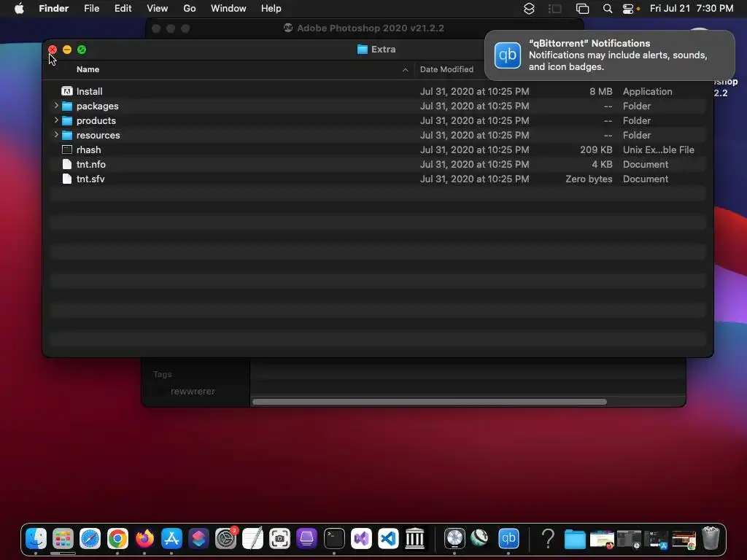Viewport: 747px width, 560px height.
Task: Open System Preferences with the red badge
Action: coord(226,539)
